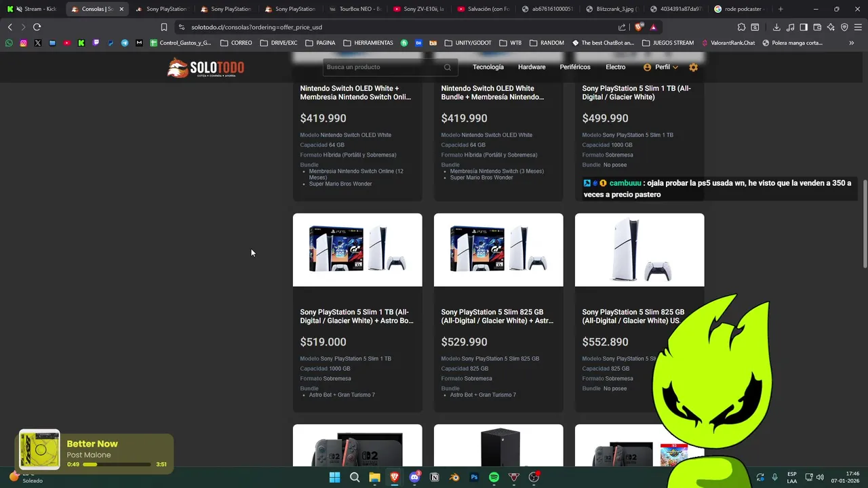Open the PayPal bookmark icon
The image size is (868, 488).
point(110,43)
